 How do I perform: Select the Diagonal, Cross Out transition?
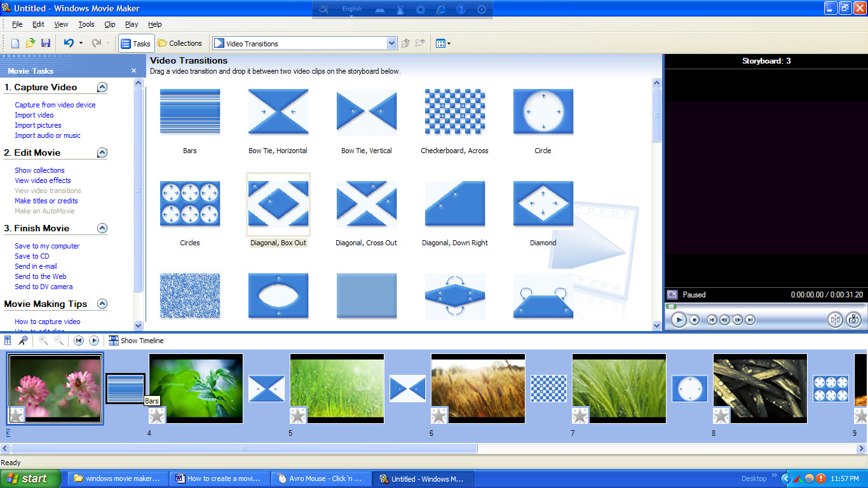[x=367, y=204]
